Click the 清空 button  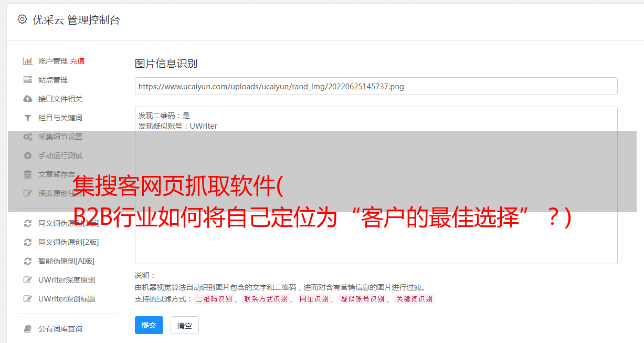click(185, 326)
